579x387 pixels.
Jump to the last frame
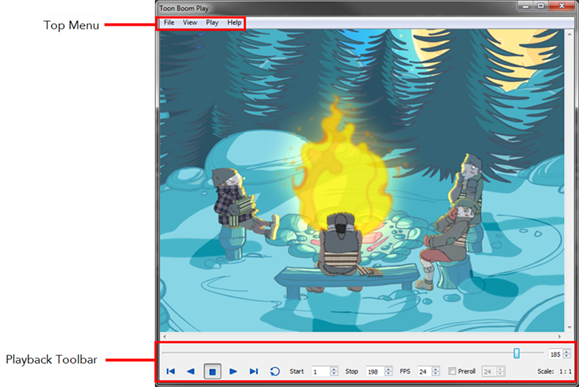pos(254,371)
